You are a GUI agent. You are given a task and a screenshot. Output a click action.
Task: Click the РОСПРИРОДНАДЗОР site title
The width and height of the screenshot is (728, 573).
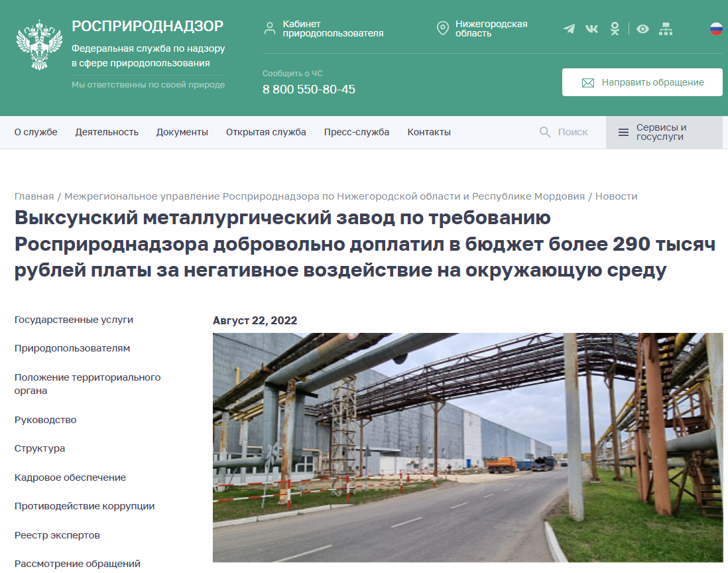pyautogui.click(x=148, y=26)
